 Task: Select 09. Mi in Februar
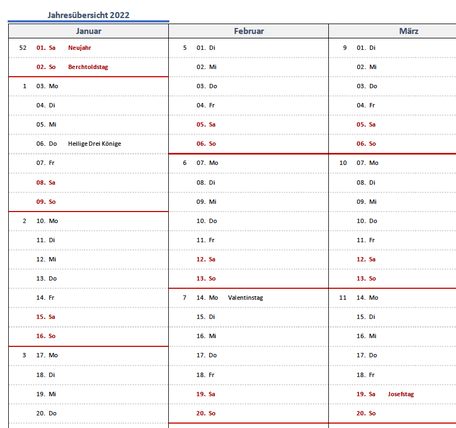pyautogui.click(x=206, y=202)
